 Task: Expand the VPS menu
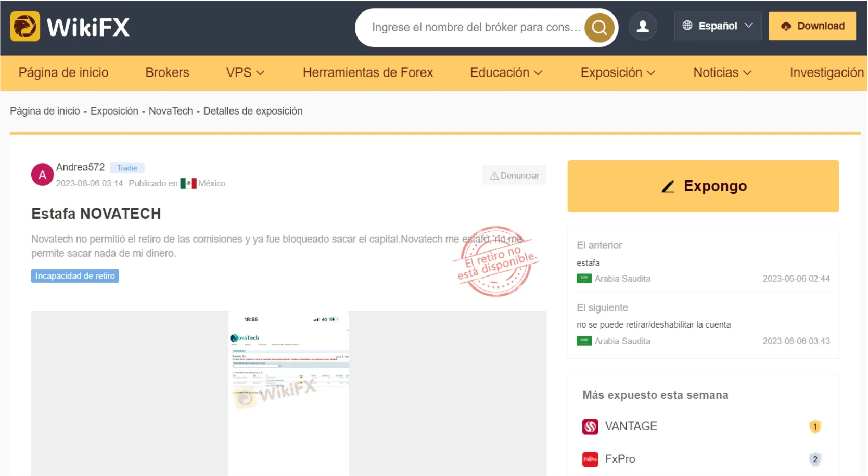[246, 73]
